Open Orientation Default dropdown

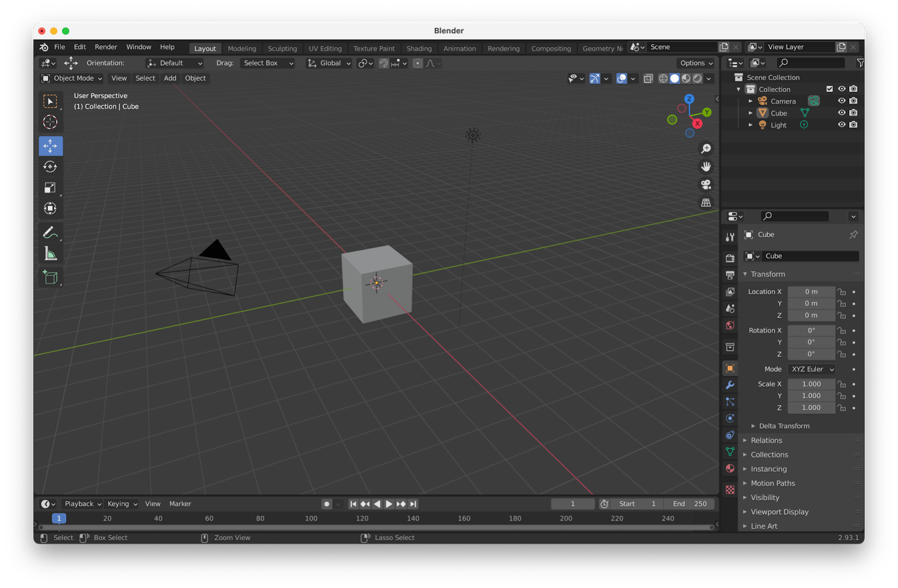click(175, 63)
